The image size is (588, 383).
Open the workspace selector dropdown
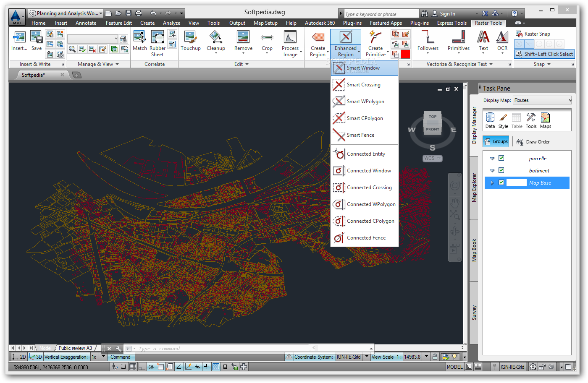coord(66,13)
